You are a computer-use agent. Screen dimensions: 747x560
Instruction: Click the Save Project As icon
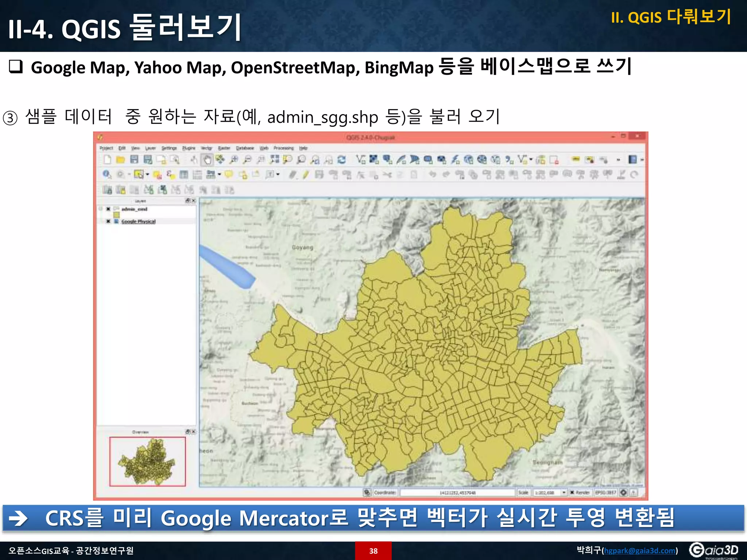coord(148,160)
